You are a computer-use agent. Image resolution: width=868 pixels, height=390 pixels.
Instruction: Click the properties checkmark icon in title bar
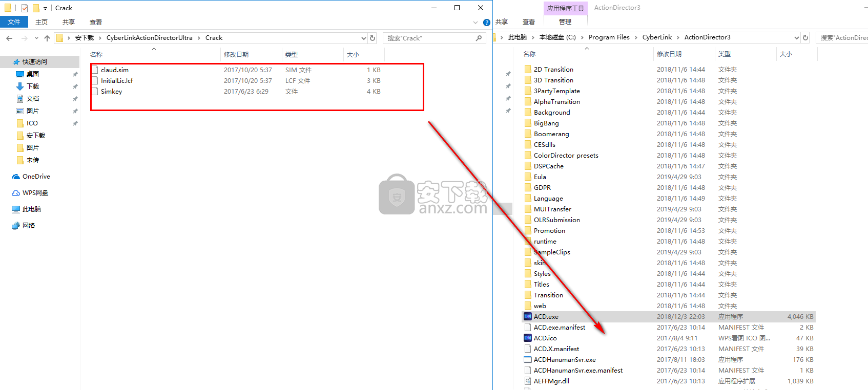click(25, 8)
